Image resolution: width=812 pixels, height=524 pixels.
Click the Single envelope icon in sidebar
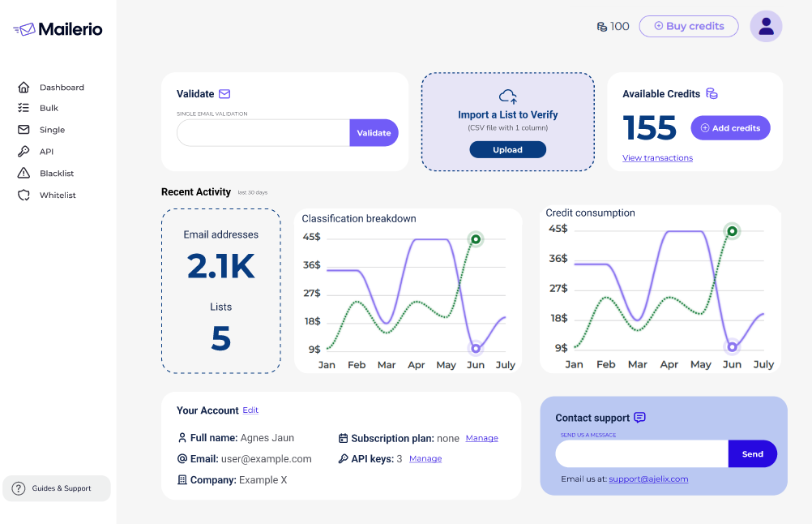coord(24,130)
